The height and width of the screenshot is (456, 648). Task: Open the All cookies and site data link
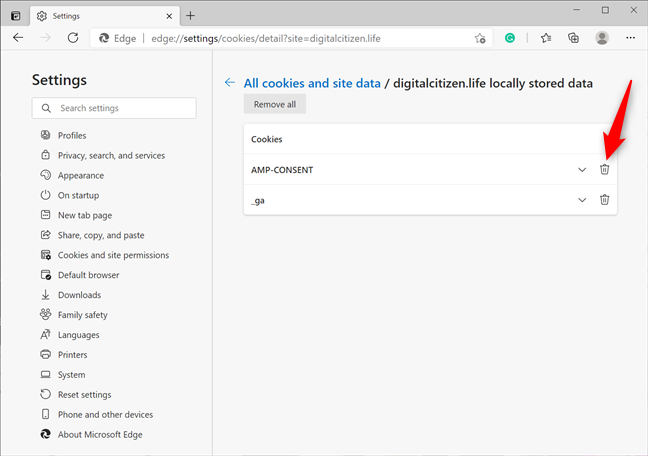312,83
